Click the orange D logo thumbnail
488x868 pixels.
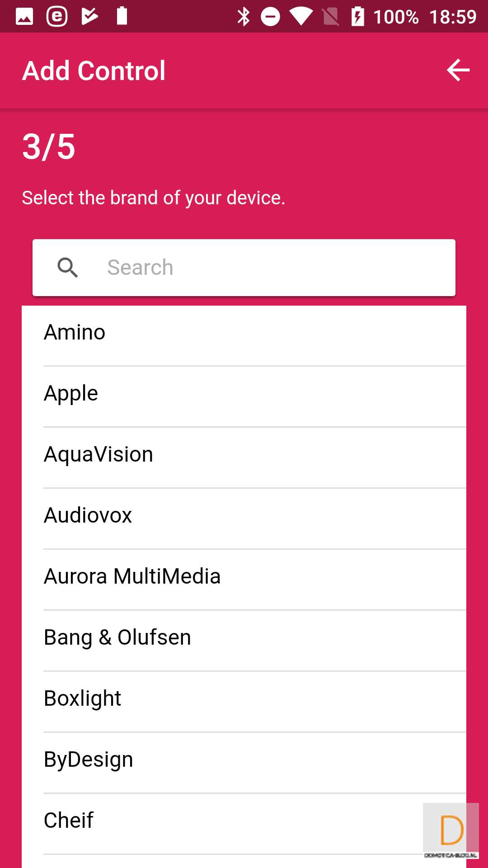pos(451,830)
